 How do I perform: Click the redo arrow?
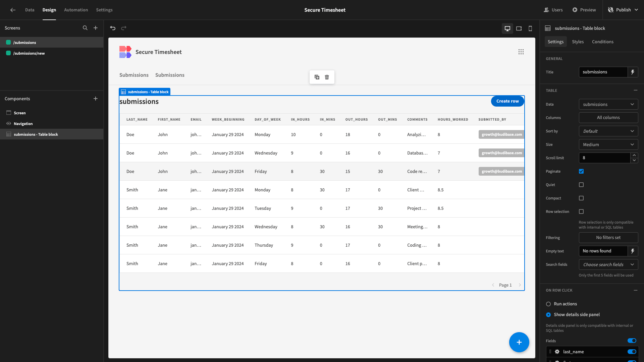(124, 28)
